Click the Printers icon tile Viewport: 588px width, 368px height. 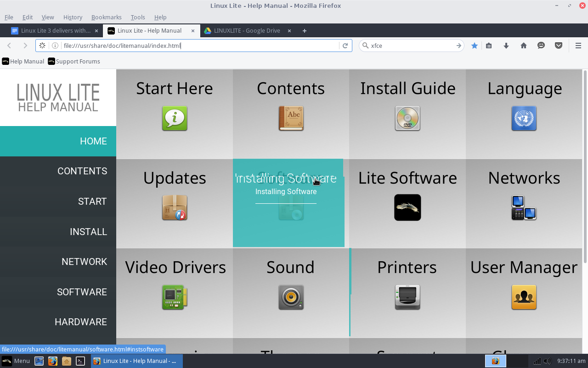tap(407, 297)
